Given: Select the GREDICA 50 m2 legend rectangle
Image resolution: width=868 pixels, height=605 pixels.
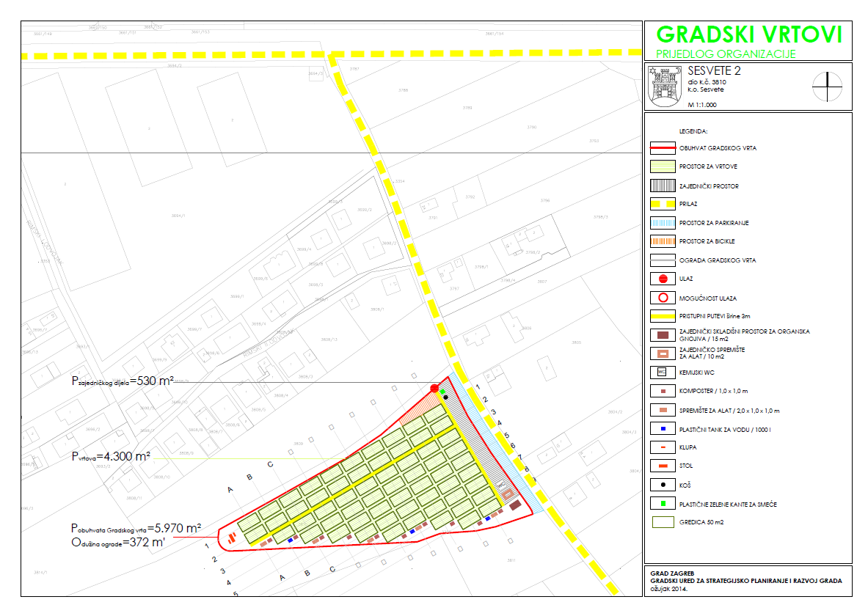Looking at the screenshot, I should click(x=662, y=522).
